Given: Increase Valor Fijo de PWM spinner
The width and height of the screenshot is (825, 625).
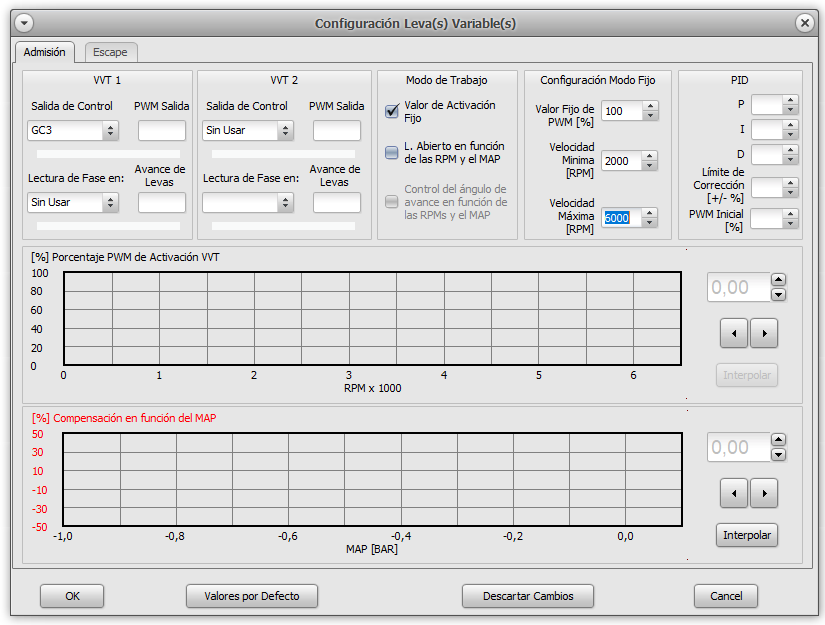Looking at the screenshot, I should 651,106.
